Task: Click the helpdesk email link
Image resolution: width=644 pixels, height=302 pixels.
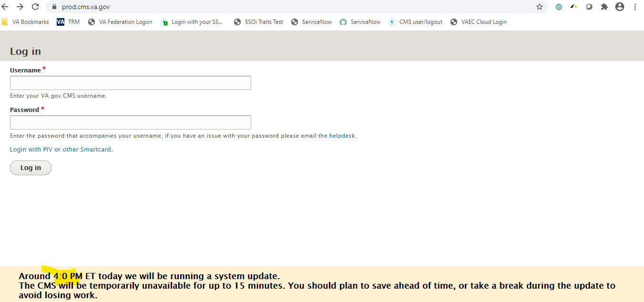Action: coord(342,136)
